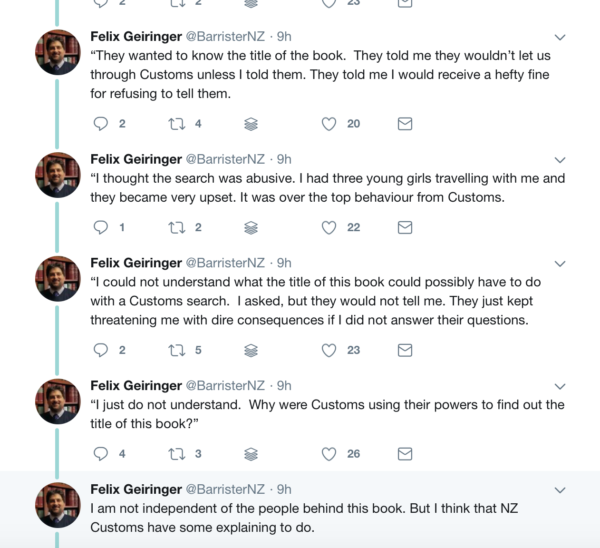Open more-options chevron on 'search was abusive' tweet
Image resolution: width=600 pixels, height=548 pixels.
pyautogui.click(x=560, y=159)
